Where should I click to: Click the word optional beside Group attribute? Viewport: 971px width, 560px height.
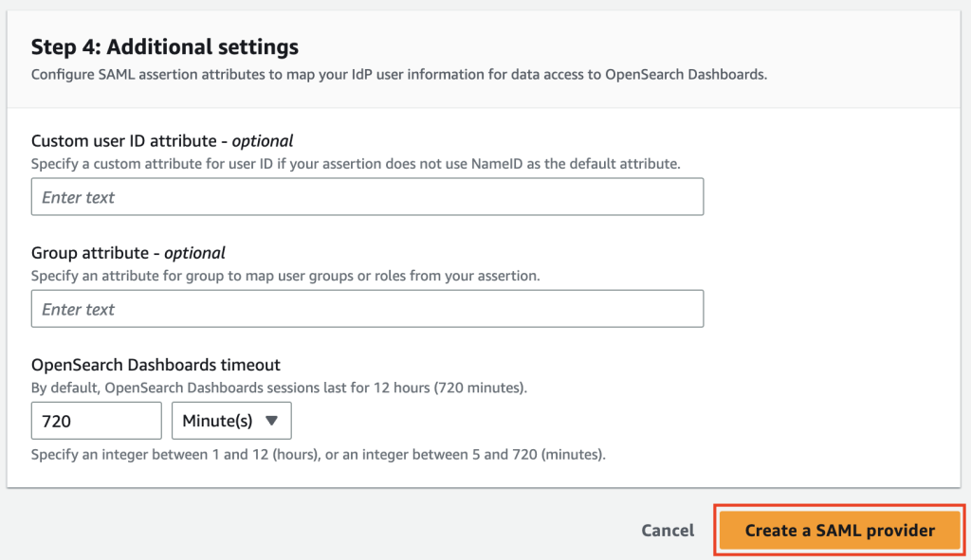[194, 253]
